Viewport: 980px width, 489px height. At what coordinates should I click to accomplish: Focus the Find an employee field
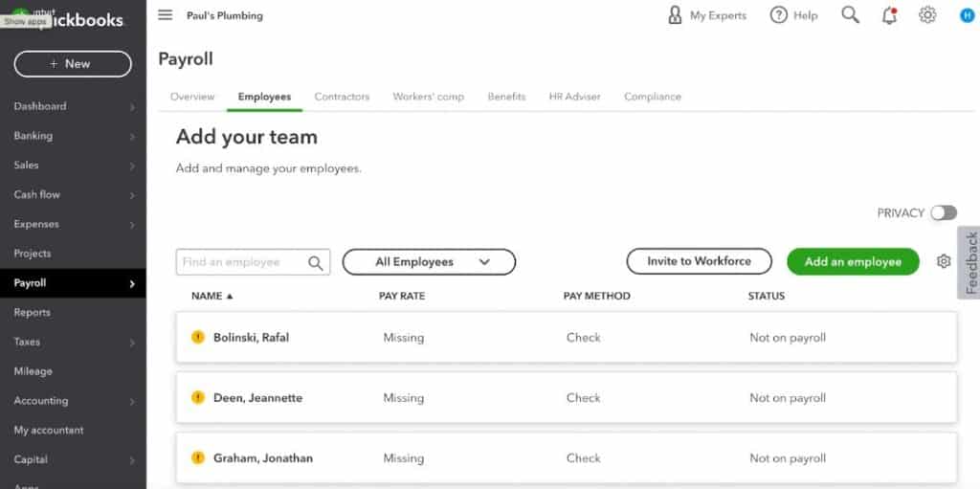point(253,262)
